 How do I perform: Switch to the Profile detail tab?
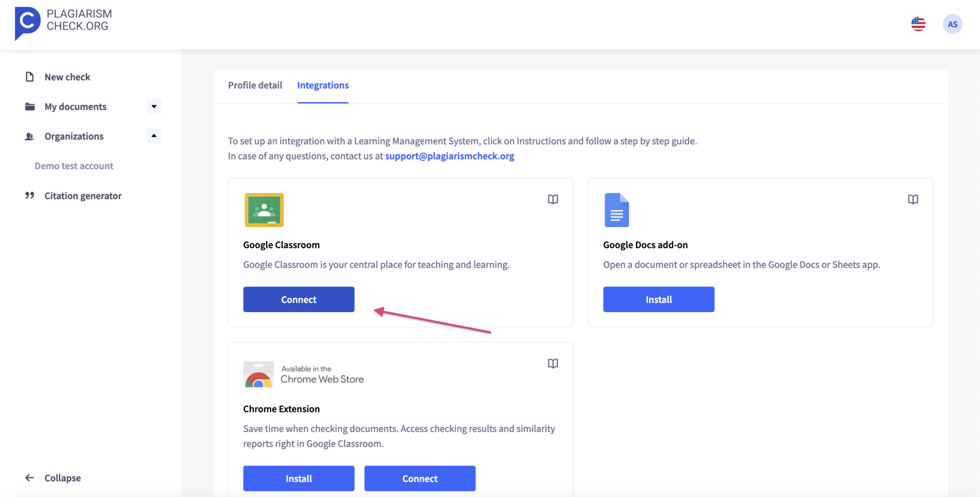click(x=255, y=85)
